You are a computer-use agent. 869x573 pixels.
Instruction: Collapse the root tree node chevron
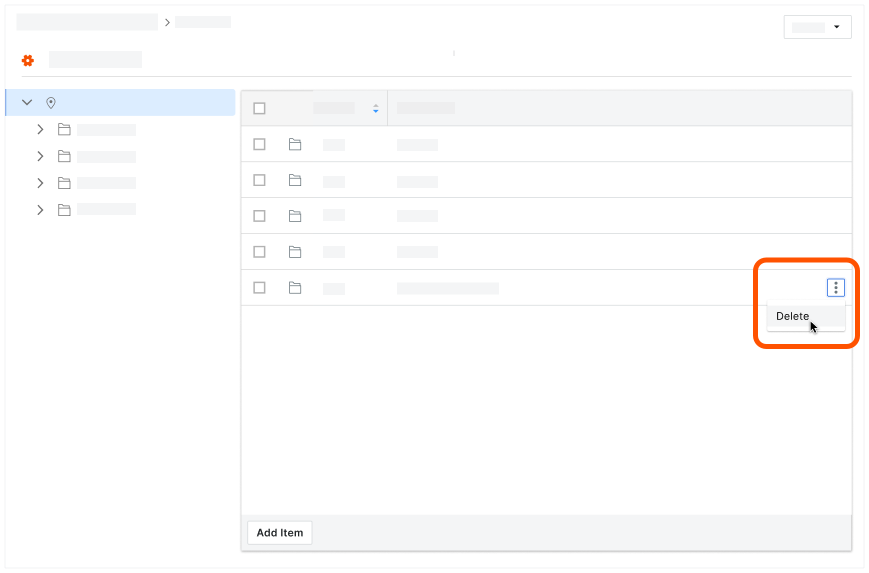(27, 102)
